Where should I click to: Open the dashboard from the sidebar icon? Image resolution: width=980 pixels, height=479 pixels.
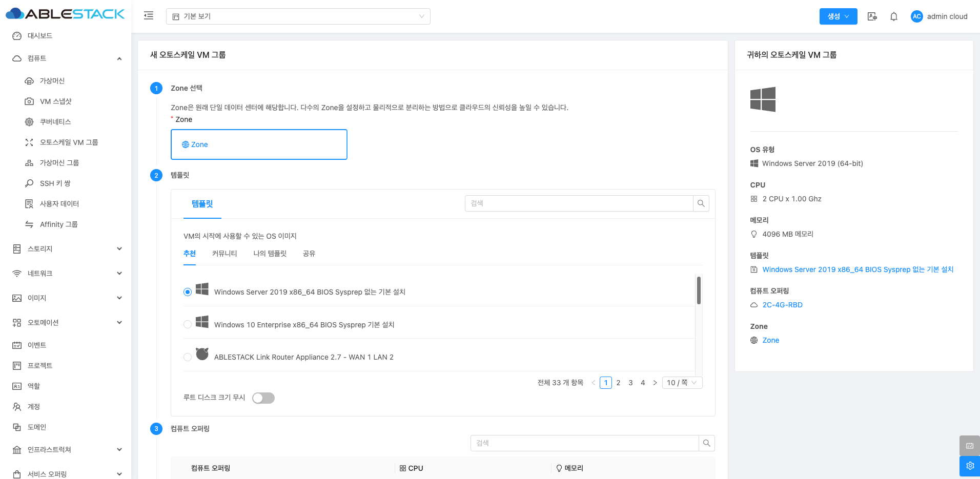pyautogui.click(x=17, y=36)
